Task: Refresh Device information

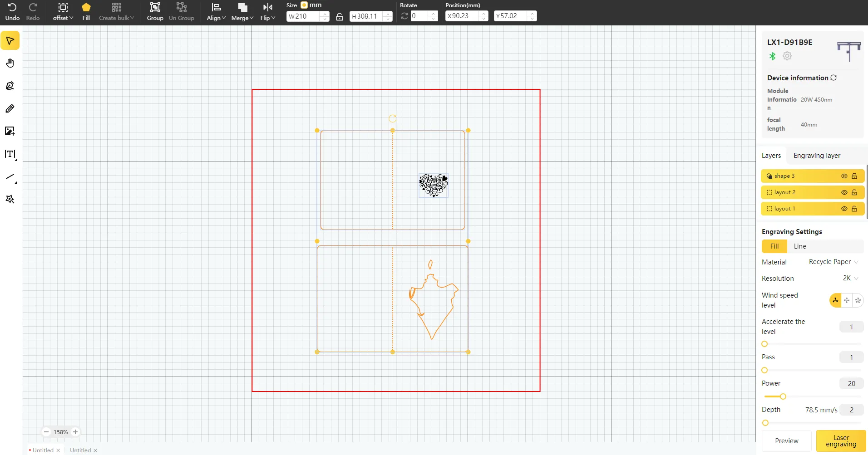Action: click(833, 78)
